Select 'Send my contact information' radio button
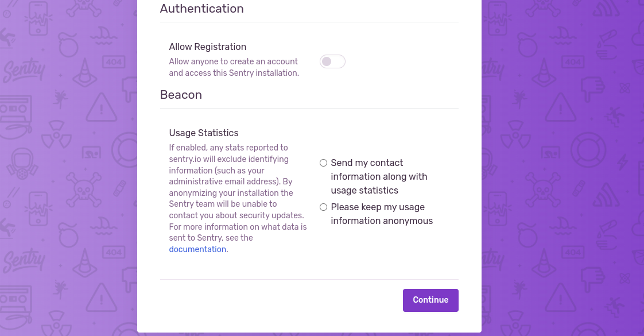The image size is (644, 336). [x=323, y=163]
